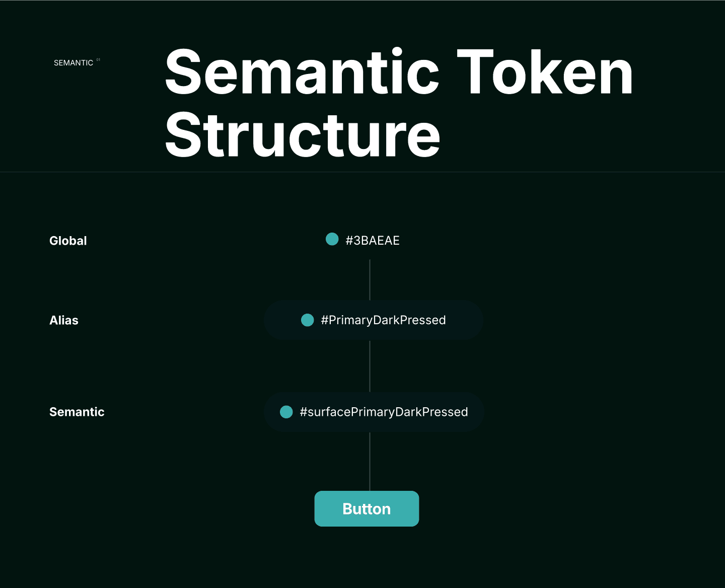Click the teal dot beside surfacePrimaryDarkPressed
The height and width of the screenshot is (588, 725).
286,412
